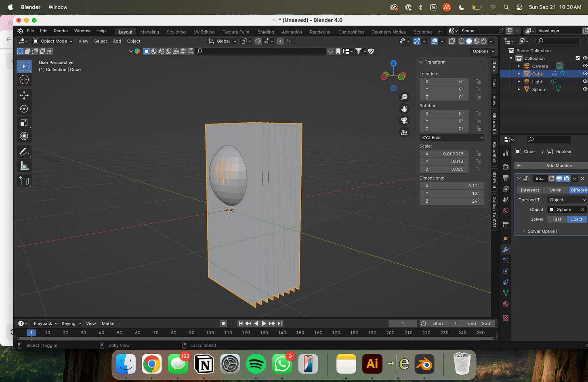Open Modifier properties wrench tab

pyautogui.click(x=505, y=250)
